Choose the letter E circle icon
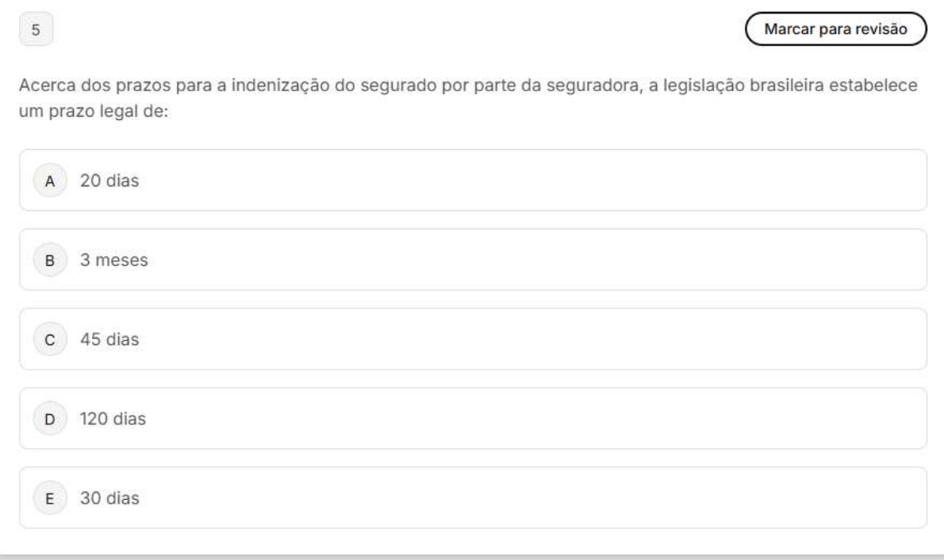 [51, 498]
